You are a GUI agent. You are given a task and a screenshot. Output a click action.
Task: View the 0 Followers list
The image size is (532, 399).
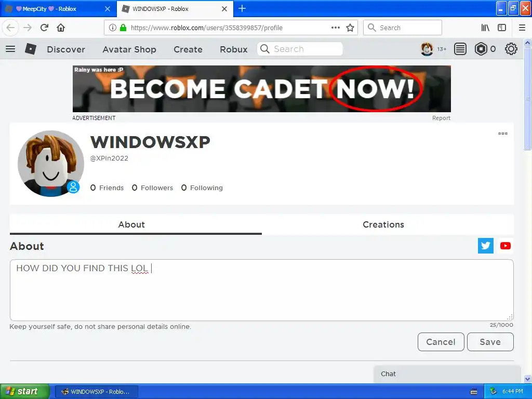click(x=152, y=188)
